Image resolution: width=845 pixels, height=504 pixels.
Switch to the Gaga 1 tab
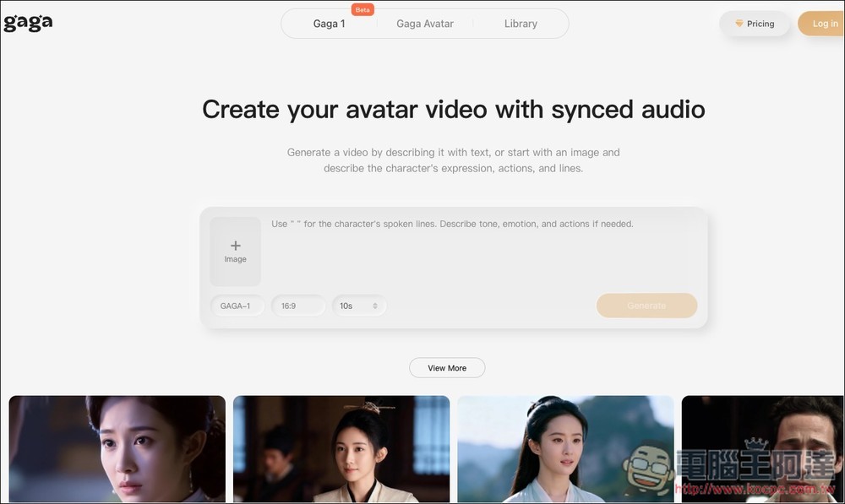pos(329,24)
